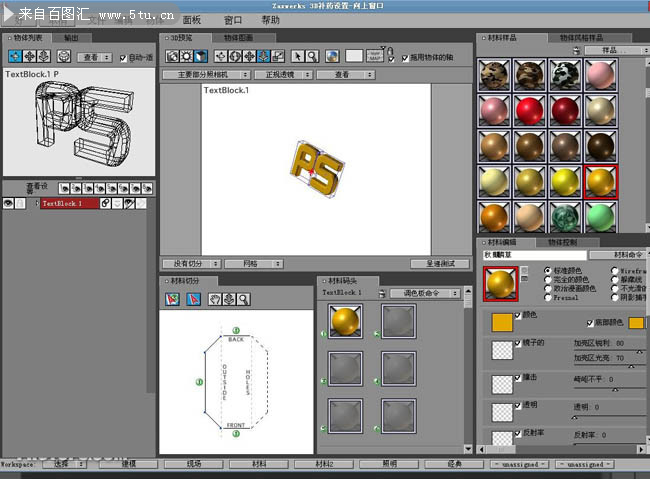Click the gold sphere in material dock slot
Viewport: 650px width, 479px height.
(x=345, y=323)
